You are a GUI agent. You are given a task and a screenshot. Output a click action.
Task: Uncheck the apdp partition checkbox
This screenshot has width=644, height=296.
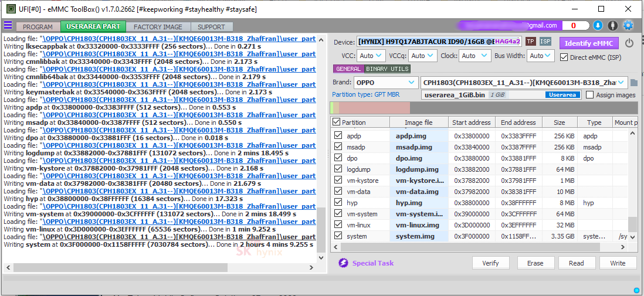(x=338, y=135)
